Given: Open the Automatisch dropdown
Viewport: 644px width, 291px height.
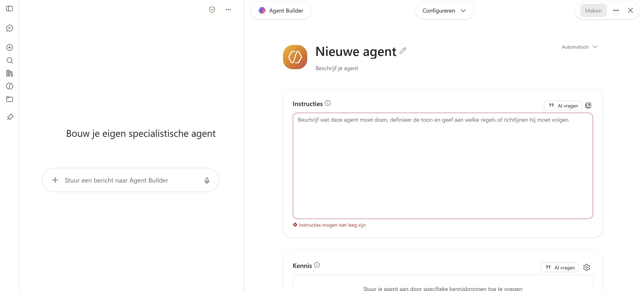Looking at the screenshot, I should [580, 47].
